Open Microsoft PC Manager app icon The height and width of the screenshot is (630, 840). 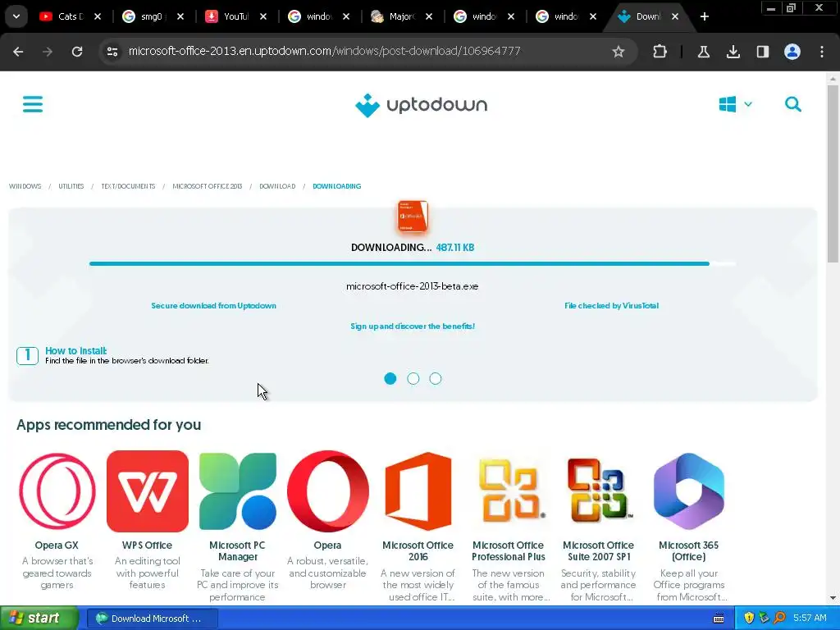(x=237, y=491)
